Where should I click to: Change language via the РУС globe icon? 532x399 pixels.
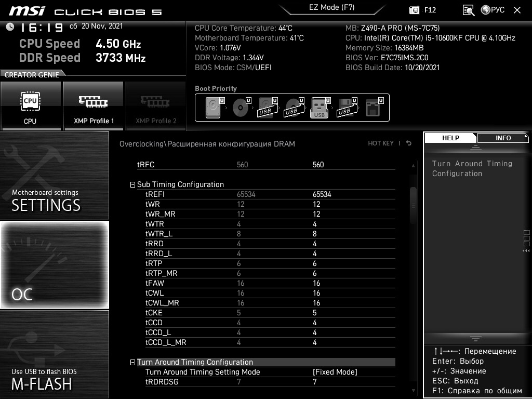point(493,10)
